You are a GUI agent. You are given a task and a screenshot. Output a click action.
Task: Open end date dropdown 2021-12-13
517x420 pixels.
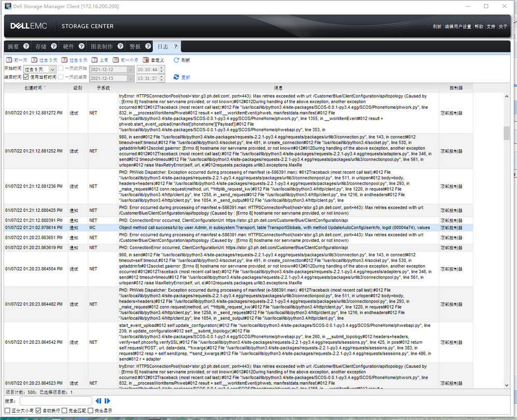pos(131,78)
